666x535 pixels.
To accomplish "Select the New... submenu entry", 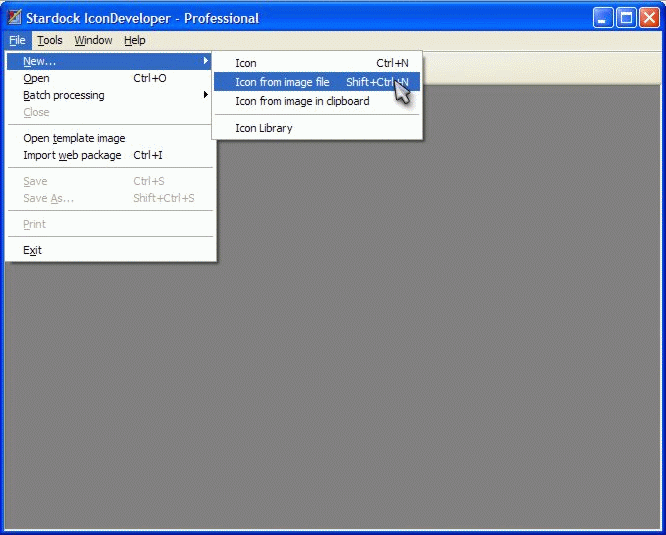I will pyautogui.click(x=109, y=61).
